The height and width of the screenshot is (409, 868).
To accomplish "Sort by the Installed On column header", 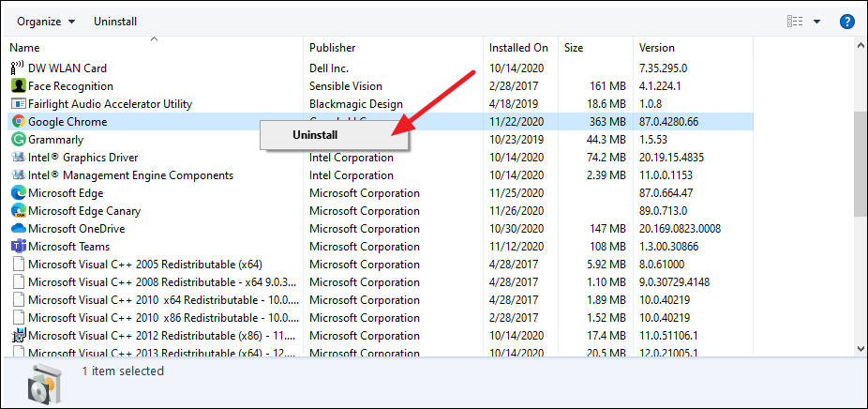I will (520, 48).
